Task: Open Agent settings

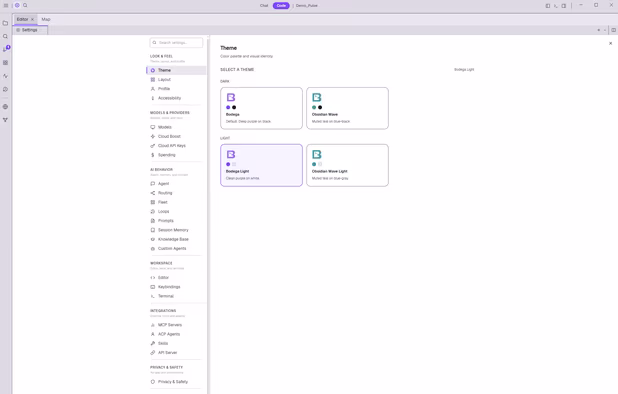Action: (176, 184)
